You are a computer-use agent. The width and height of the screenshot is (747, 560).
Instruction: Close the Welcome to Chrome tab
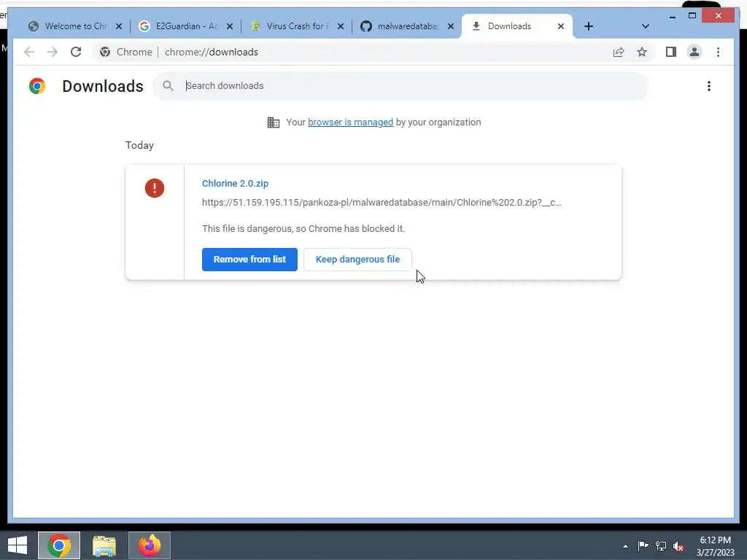pyautogui.click(x=119, y=26)
